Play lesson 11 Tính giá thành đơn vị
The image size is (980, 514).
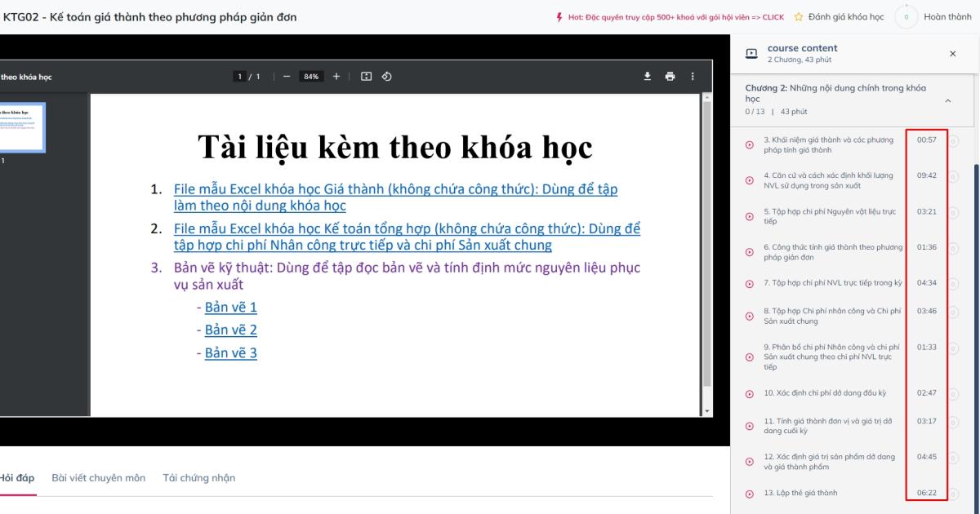[750, 426]
